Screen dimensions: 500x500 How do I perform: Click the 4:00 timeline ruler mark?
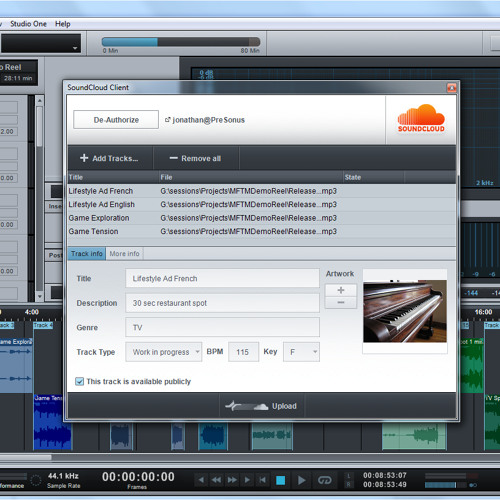pos(32,312)
